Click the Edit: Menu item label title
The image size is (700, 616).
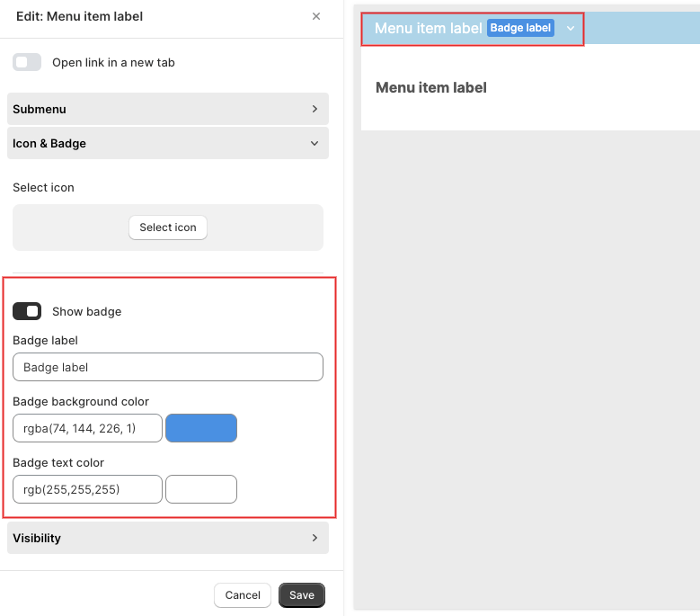pyautogui.click(x=79, y=16)
